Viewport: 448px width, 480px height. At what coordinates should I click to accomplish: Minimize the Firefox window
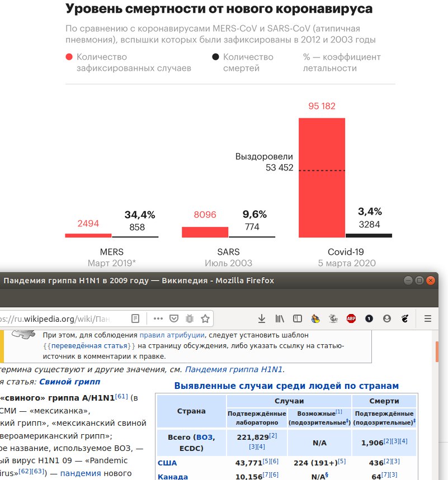click(x=408, y=281)
